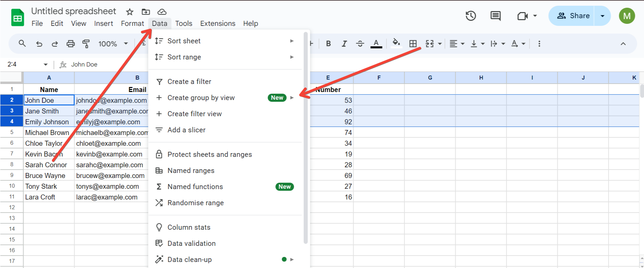
Task: Open the Google Sheets home icon
Action: pyautogui.click(x=17, y=18)
